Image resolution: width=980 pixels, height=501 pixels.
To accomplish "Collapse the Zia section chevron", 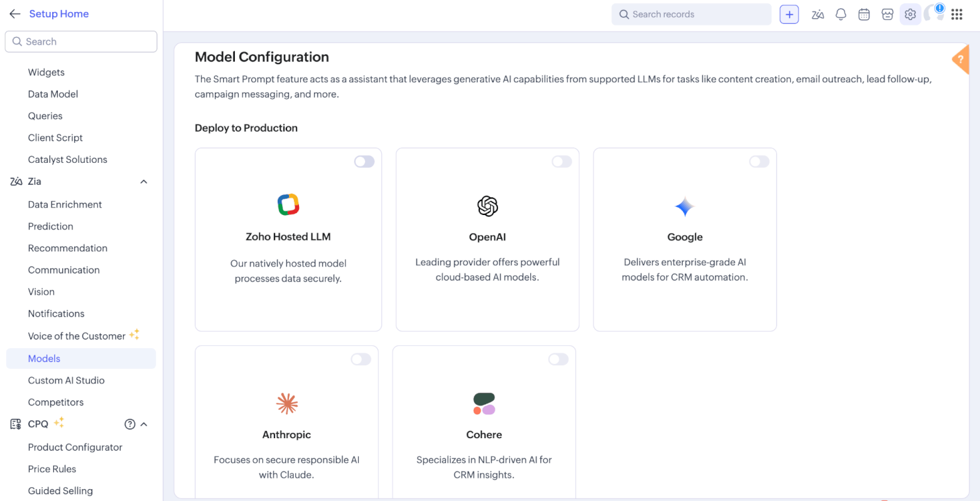I will (x=144, y=182).
